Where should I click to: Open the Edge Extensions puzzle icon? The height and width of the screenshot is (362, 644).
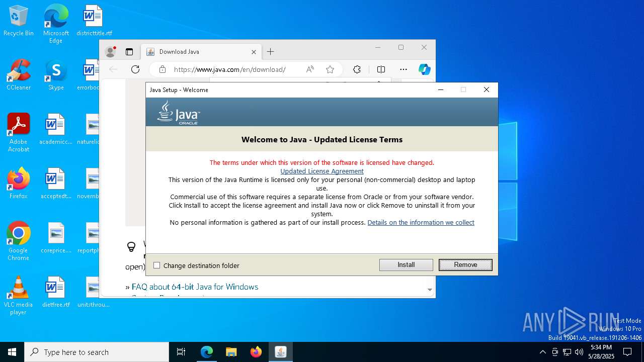[x=357, y=69]
